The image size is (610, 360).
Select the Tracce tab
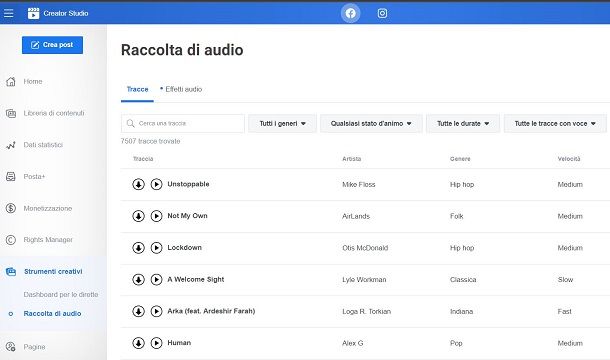137,90
